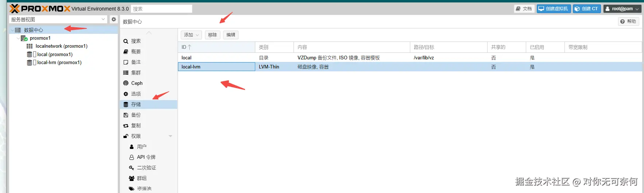Select the local storage row
644x193 pixels.
tap(410, 58)
